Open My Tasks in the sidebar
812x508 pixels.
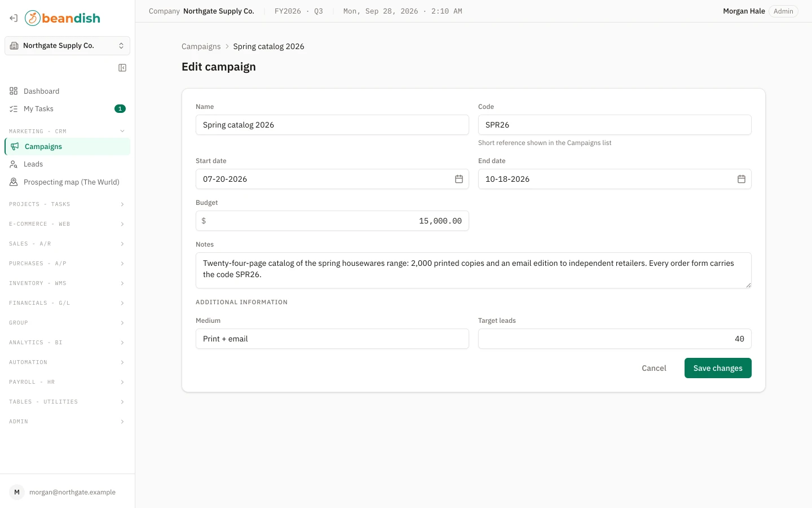click(67, 109)
